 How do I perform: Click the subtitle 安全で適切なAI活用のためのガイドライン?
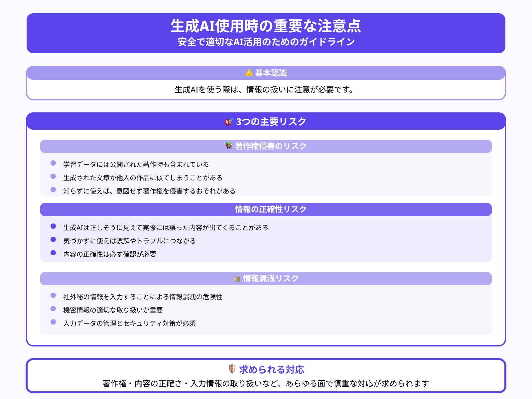(x=266, y=42)
